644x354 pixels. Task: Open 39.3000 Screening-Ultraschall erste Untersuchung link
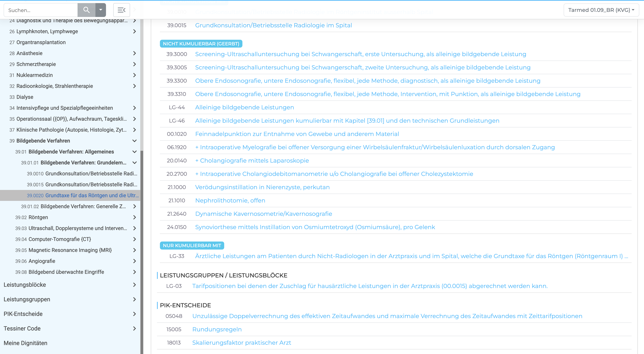click(x=360, y=54)
